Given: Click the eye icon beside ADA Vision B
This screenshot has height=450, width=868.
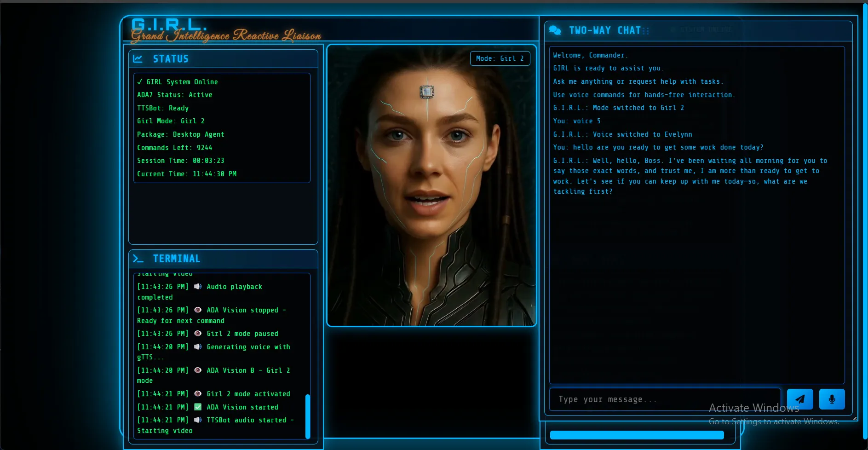Looking at the screenshot, I should coord(198,370).
